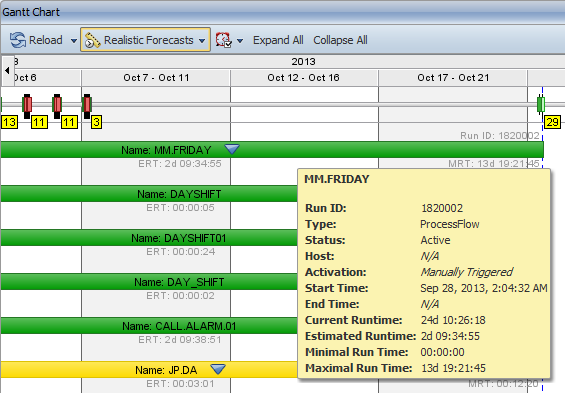Open the Reload dropdown arrow
The width and height of the screenshot is (565, 393).
(x=74, y=40)
